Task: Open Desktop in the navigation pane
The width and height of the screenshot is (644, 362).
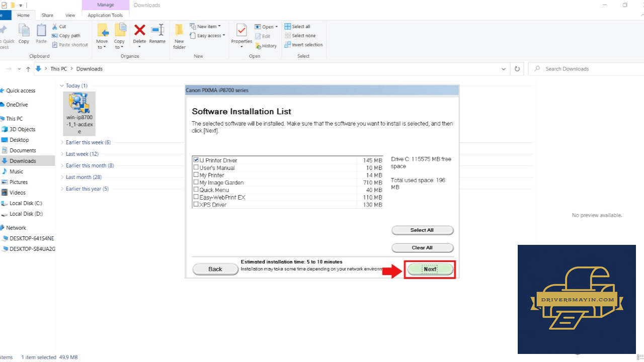Action: pos(19,140)
